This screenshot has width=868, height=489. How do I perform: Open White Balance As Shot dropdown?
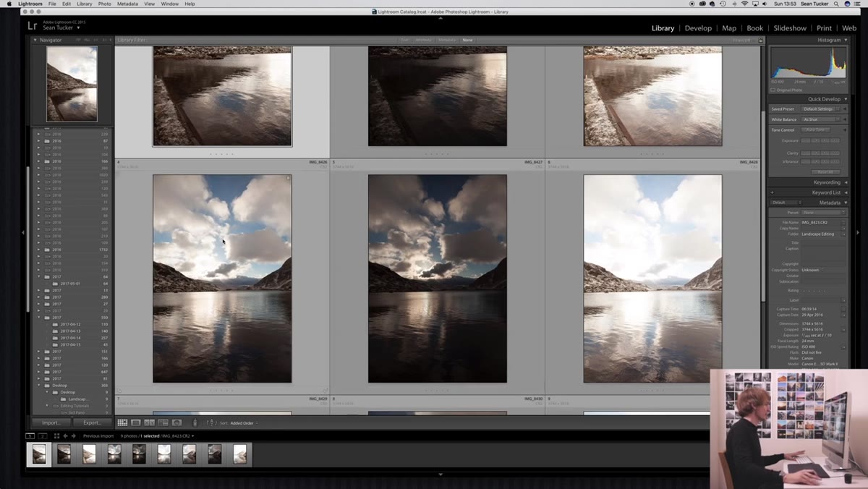click(820, 119)
